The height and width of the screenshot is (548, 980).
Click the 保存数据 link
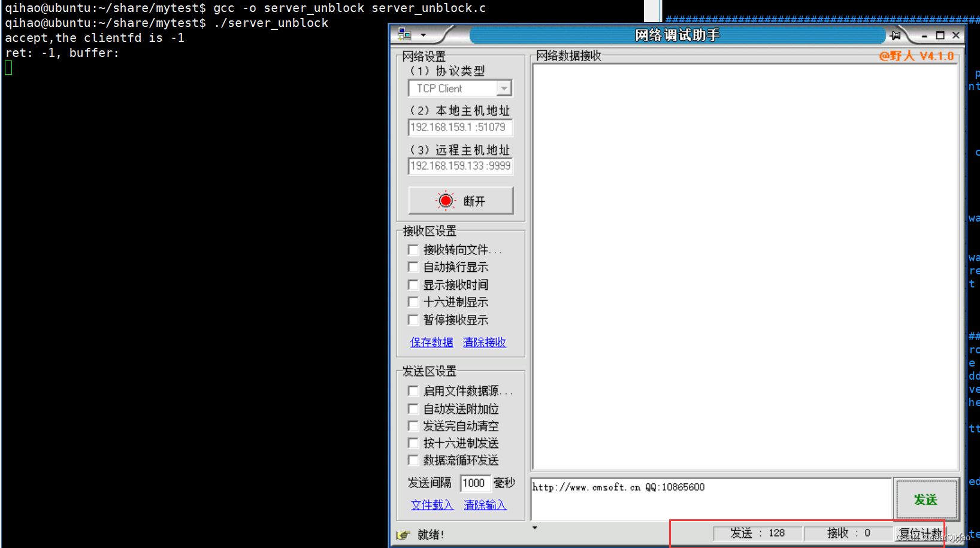coord(431,342)
